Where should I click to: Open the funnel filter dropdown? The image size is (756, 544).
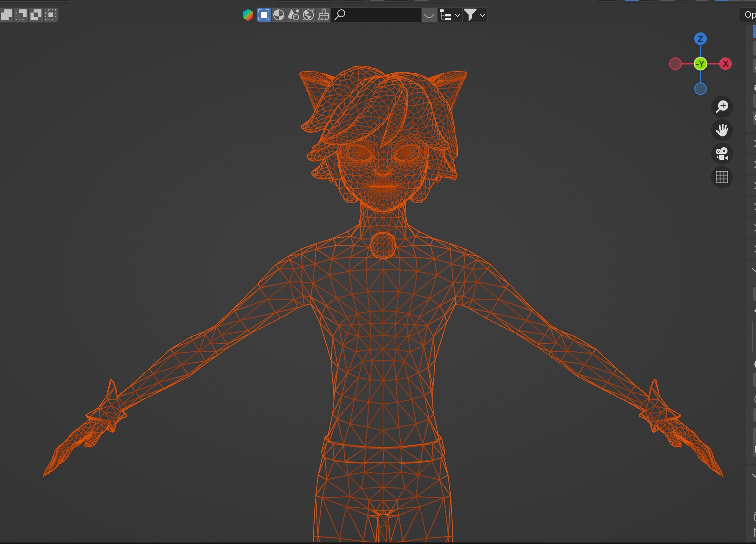pos(475,15)
